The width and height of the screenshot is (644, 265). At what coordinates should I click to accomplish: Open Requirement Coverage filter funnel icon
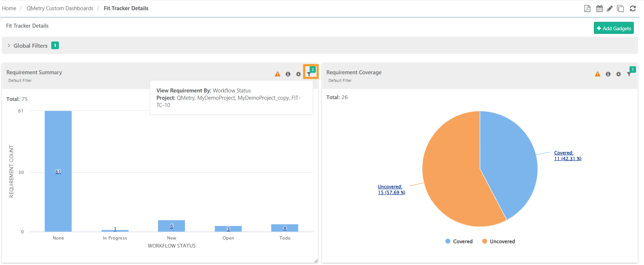(x=629, y=74)
